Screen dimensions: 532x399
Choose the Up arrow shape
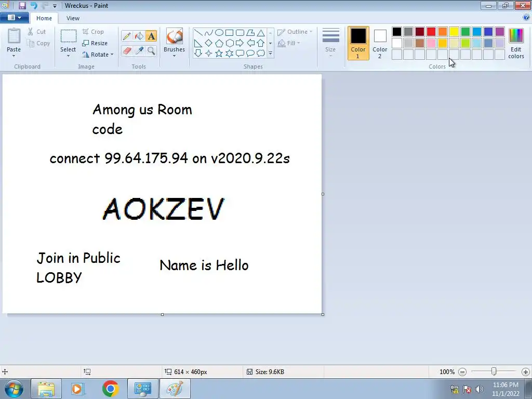pos(261,43)
